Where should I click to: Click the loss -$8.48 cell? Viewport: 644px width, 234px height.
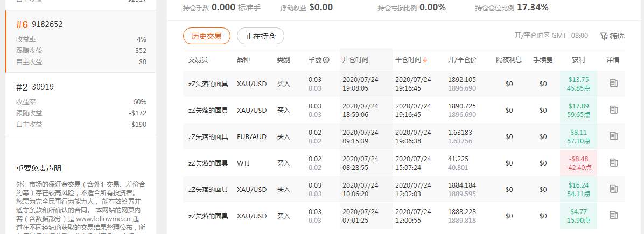578,163
